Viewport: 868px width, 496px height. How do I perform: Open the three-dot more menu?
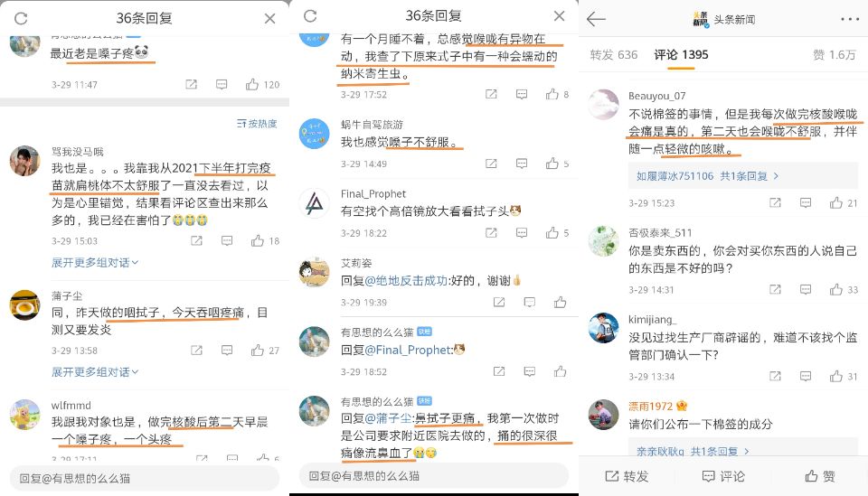850,19
